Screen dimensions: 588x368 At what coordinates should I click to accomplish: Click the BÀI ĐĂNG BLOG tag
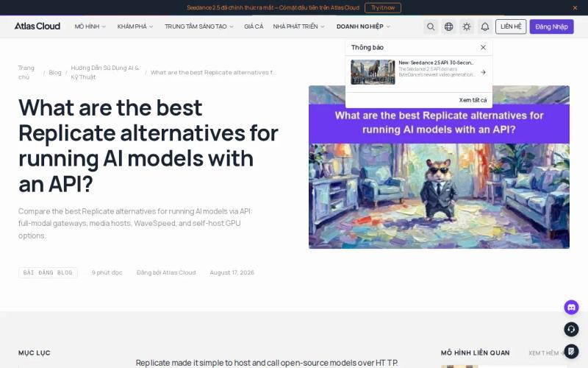48,272
